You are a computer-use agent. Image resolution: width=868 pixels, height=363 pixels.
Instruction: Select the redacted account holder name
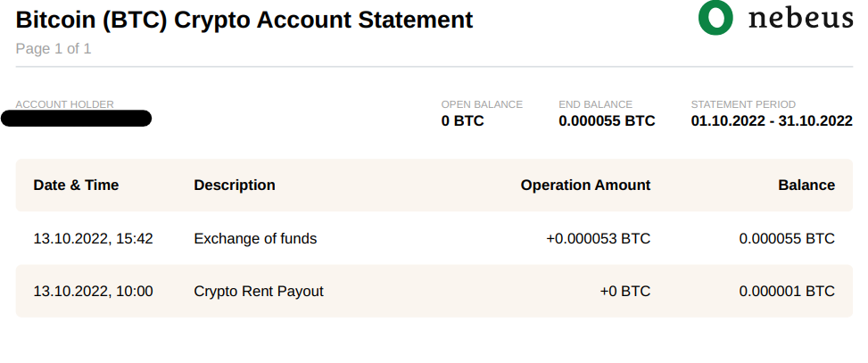pos(77,119)
